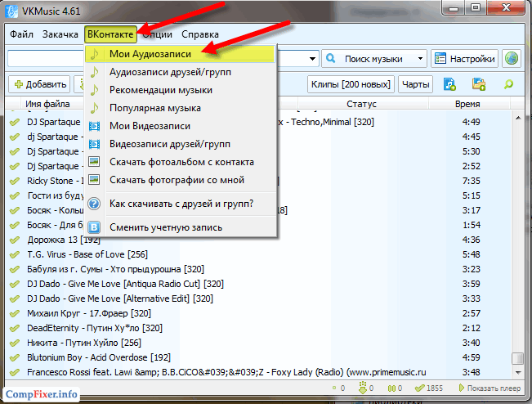532x404 pixels.
Task: Click the film icon beside Мои Видеозаписи
Action: [94, 126]
